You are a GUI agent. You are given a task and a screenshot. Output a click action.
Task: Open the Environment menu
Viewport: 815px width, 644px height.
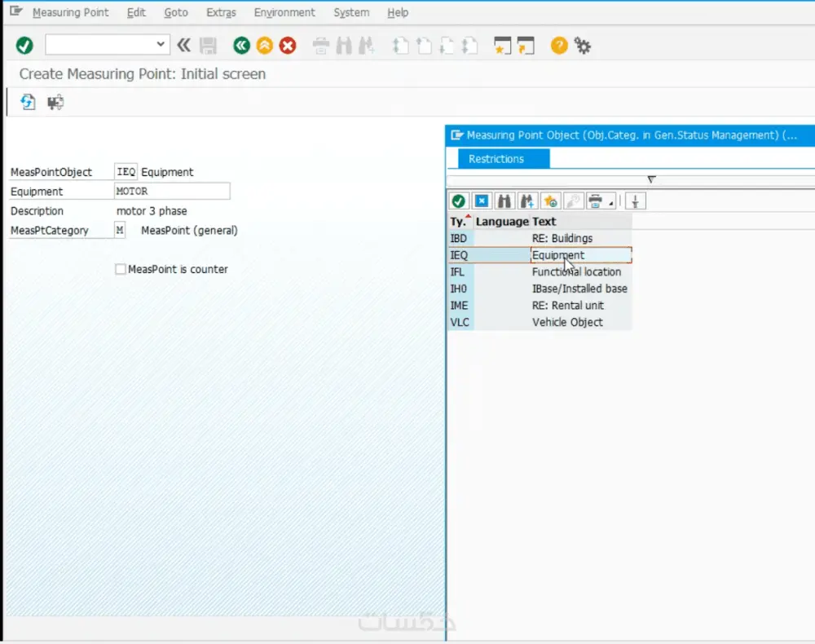click(284, 12)
